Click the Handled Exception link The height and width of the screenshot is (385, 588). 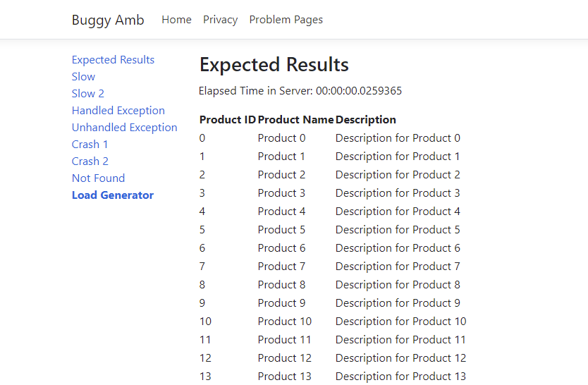click(x=118, y=111)
